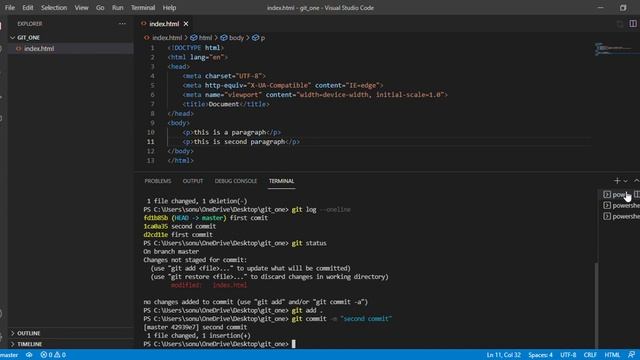Click Ln 11, Col 32 cursor position

pyautogui.click(x=503, y=355)
